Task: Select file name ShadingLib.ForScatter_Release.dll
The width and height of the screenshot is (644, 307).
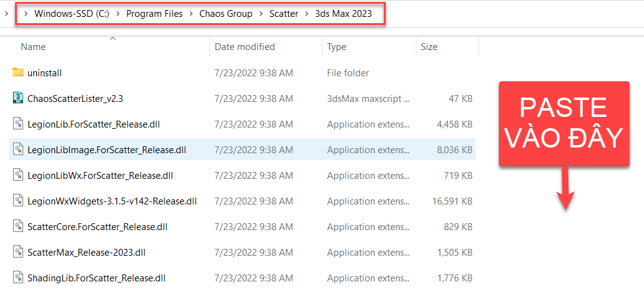Action: [96, 278]
